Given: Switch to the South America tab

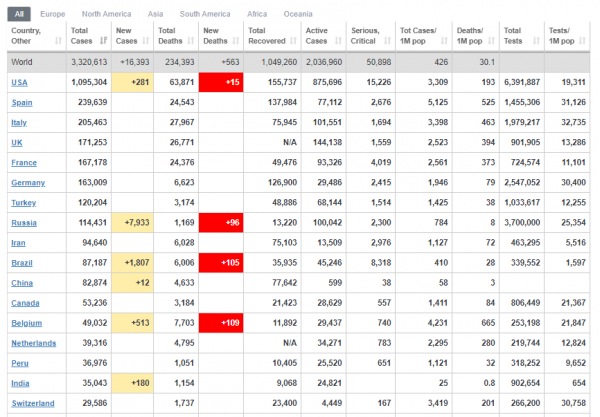Looking at the screenshot, I should [205, 14].
